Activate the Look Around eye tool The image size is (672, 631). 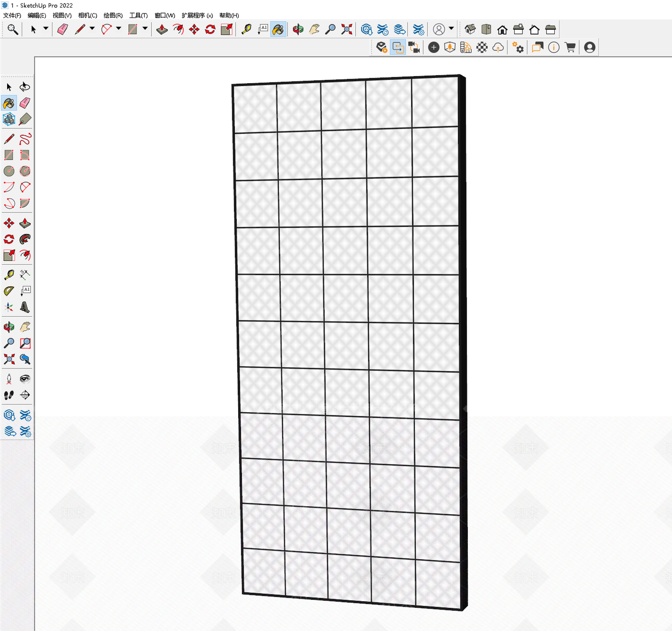coord(25,379)
